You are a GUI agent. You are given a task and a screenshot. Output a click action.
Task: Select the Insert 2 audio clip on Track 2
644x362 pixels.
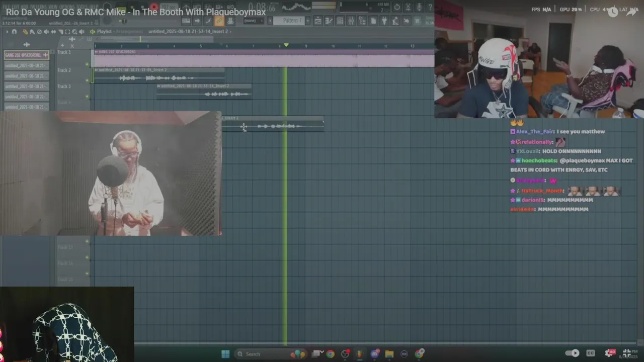coord(159,75)
